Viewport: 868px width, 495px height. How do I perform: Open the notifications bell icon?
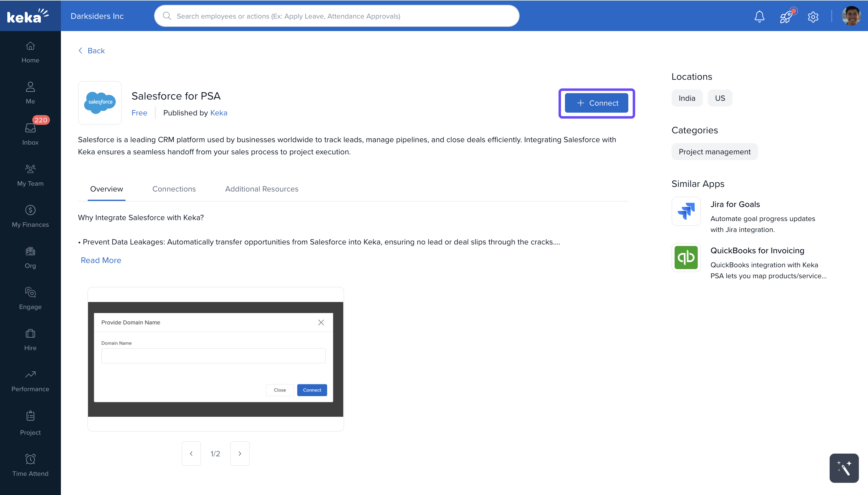tap(759, 16)
